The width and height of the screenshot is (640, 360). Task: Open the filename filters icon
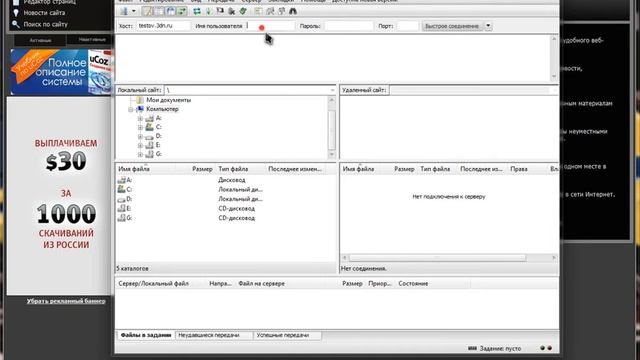[x=258, y=11]
